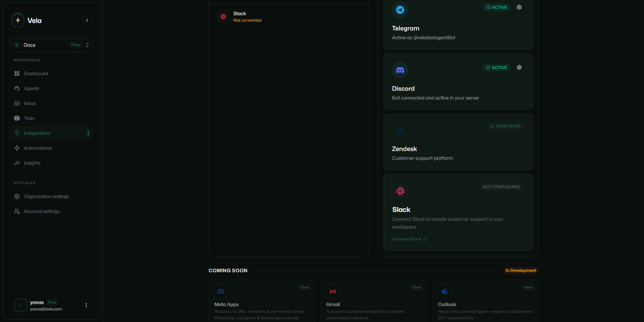Open the Docs workspace switcher dropdown
This screenshot has height=322, width=644.
coord(51,45)
